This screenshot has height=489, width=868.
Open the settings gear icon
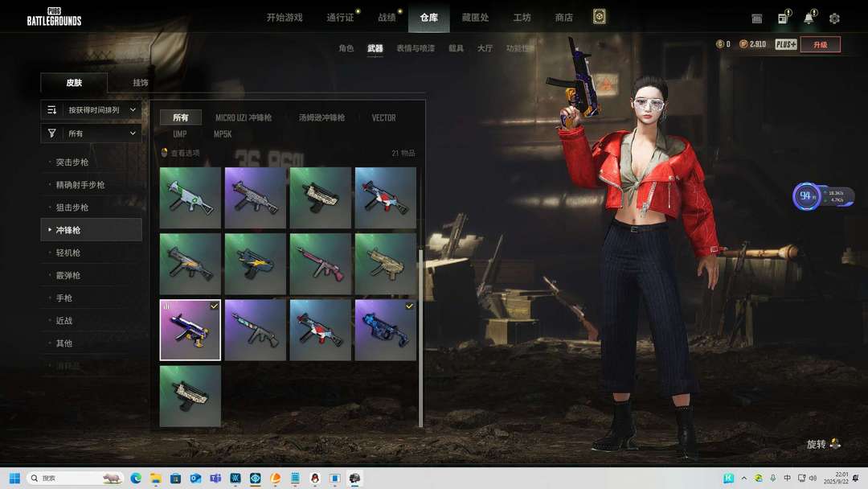tap(834, 18)
